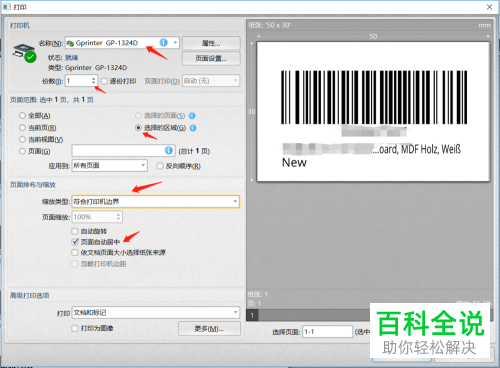
Task: Select the 当前视图 current view radio button
Action: tap(22, 139)
